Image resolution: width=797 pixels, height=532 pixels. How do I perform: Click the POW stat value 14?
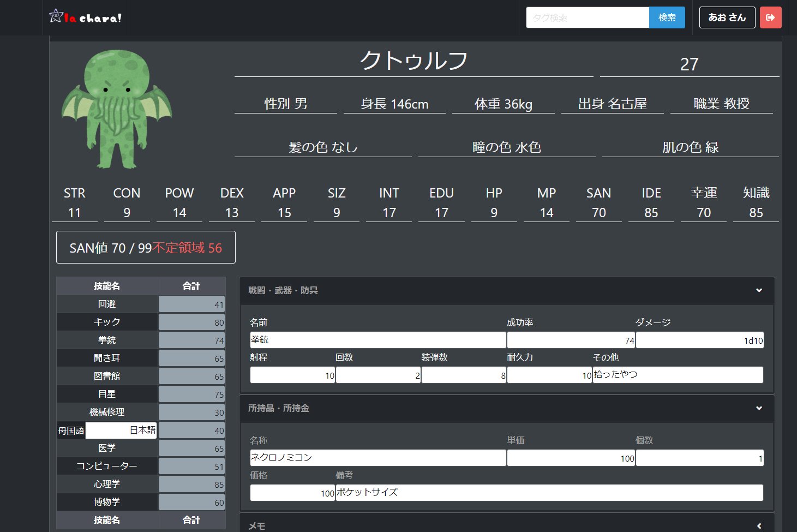pos(179,213)
